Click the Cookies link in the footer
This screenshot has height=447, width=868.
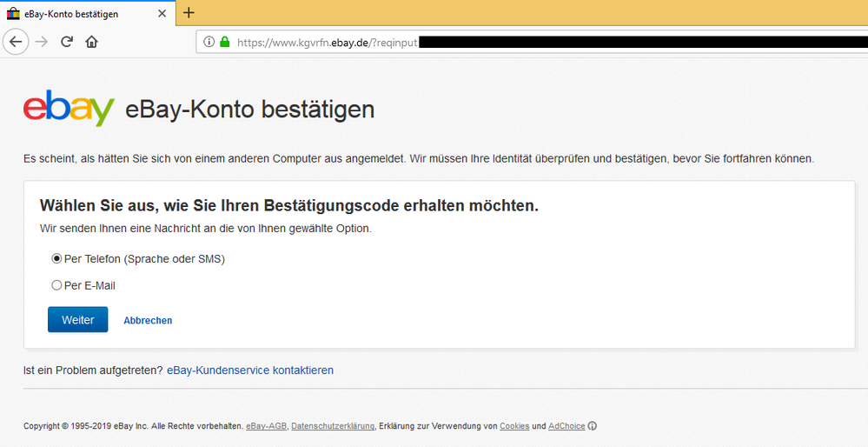coord(514,426)
